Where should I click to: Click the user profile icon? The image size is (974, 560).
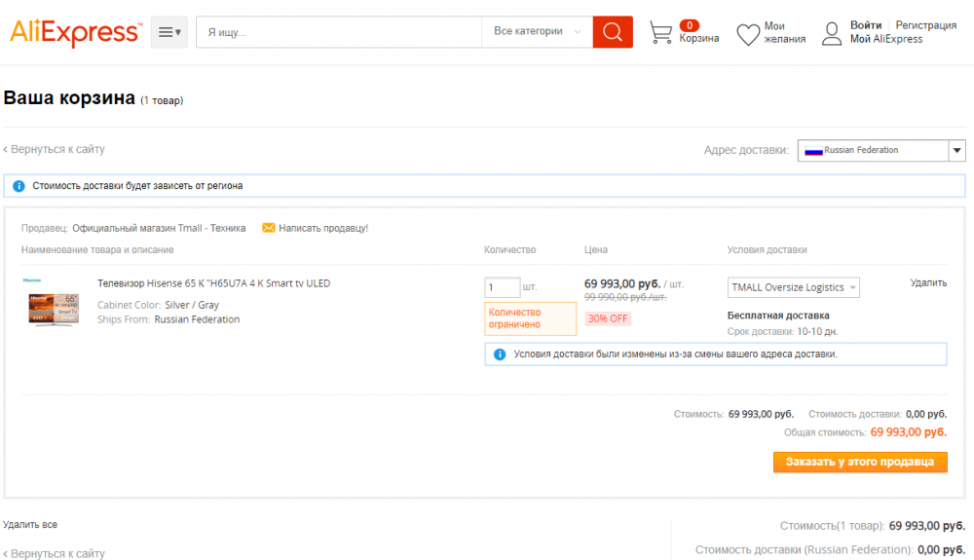[x=832, y=33]
